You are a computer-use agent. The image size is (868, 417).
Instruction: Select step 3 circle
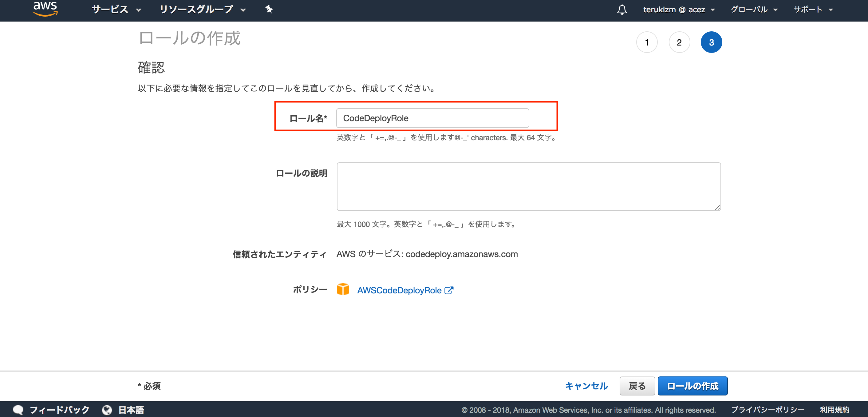click(x=711, y=42)
